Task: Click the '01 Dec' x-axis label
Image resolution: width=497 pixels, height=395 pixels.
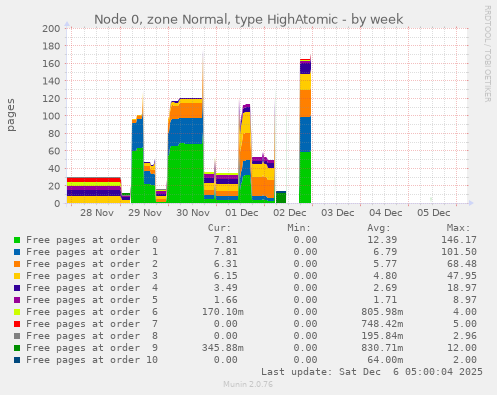Action: [x=242, y=213]
